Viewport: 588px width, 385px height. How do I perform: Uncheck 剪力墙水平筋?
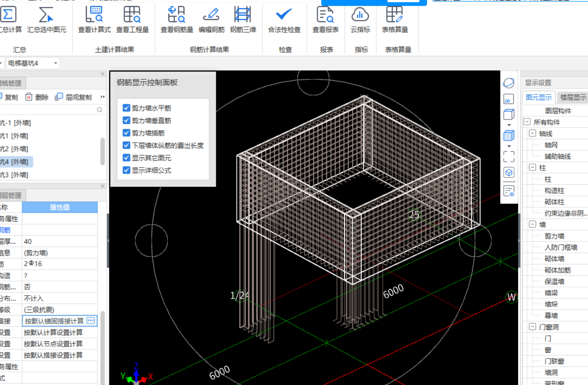tap(127, 108)
